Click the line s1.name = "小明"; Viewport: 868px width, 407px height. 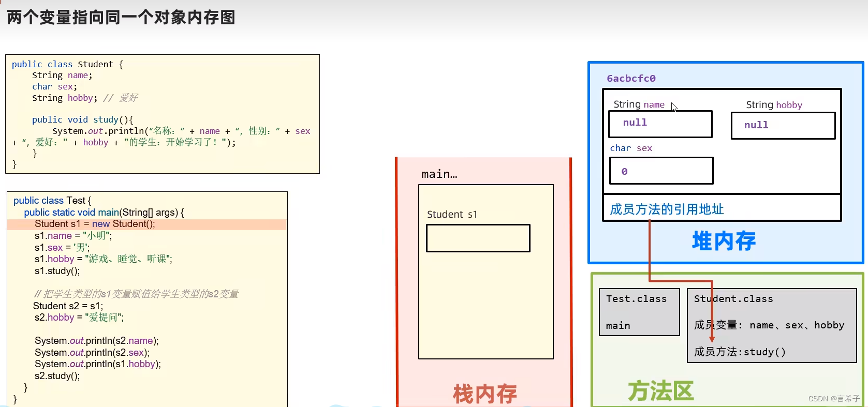73,236
